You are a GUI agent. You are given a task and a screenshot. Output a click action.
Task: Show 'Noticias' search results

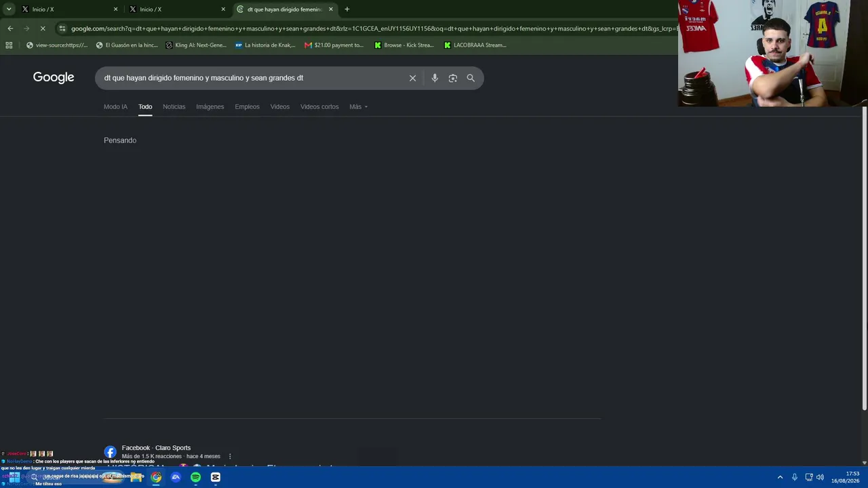click(174, 106)
